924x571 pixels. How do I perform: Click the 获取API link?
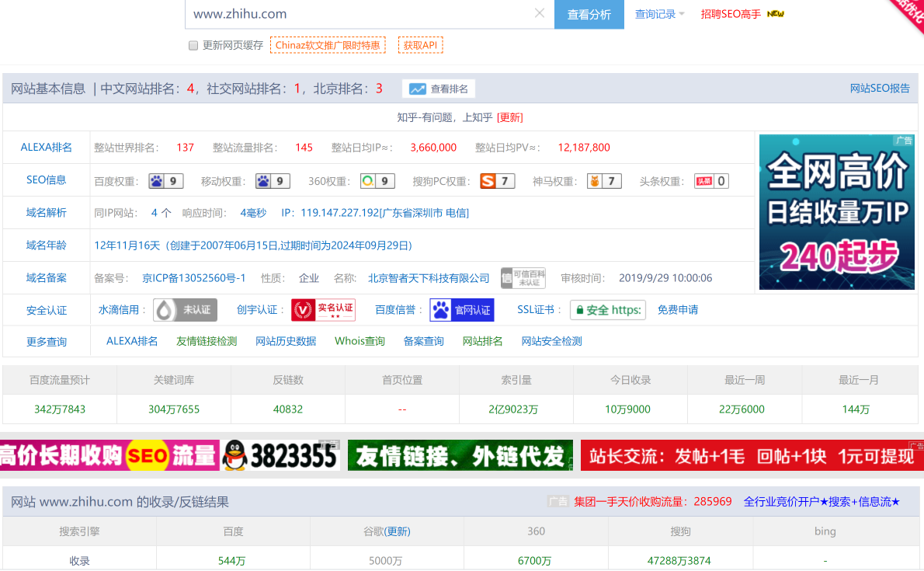pyautogui.click(x=420, y=45)
